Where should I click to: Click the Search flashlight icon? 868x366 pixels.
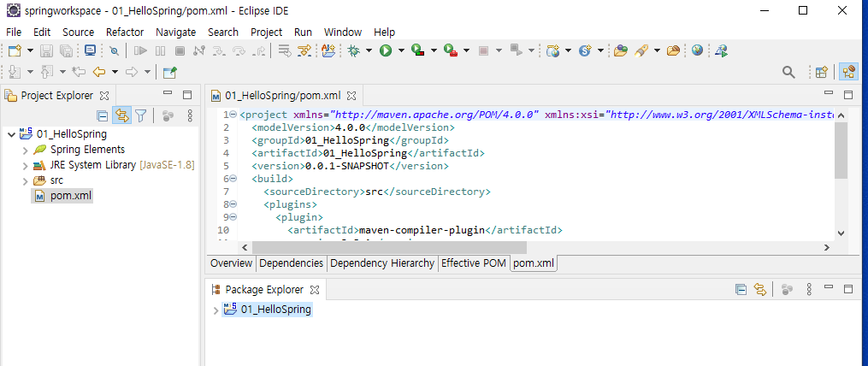point(641,51)
